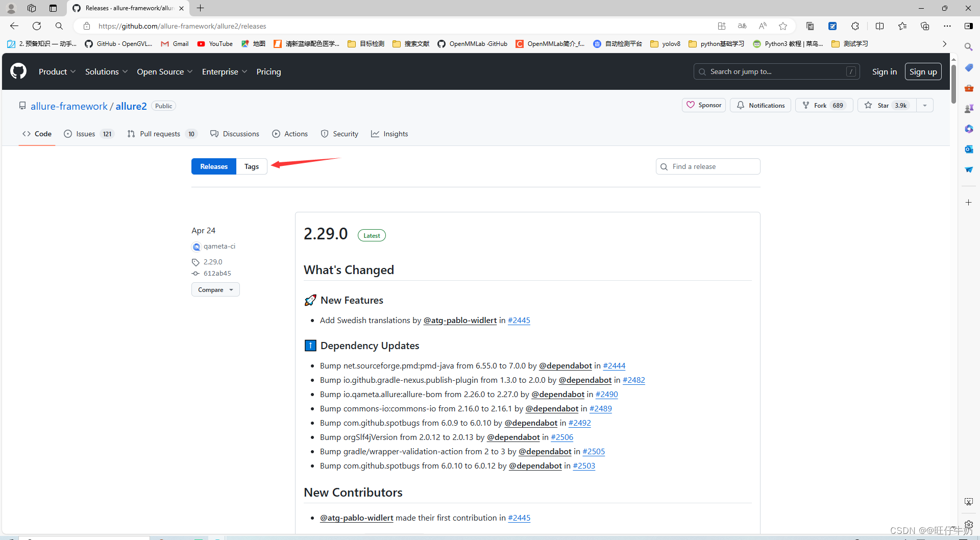The height and width of the screenshot is (540, 980).
Task: Open pull request #2444
Action: pos(614,366)
